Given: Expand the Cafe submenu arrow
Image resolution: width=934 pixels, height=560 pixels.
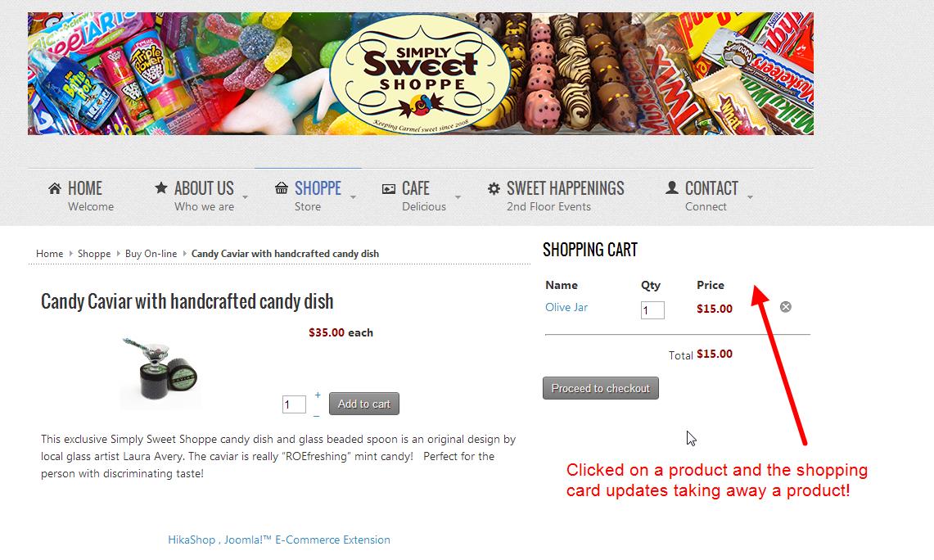Looking at the screenshot, I should 458,197.
